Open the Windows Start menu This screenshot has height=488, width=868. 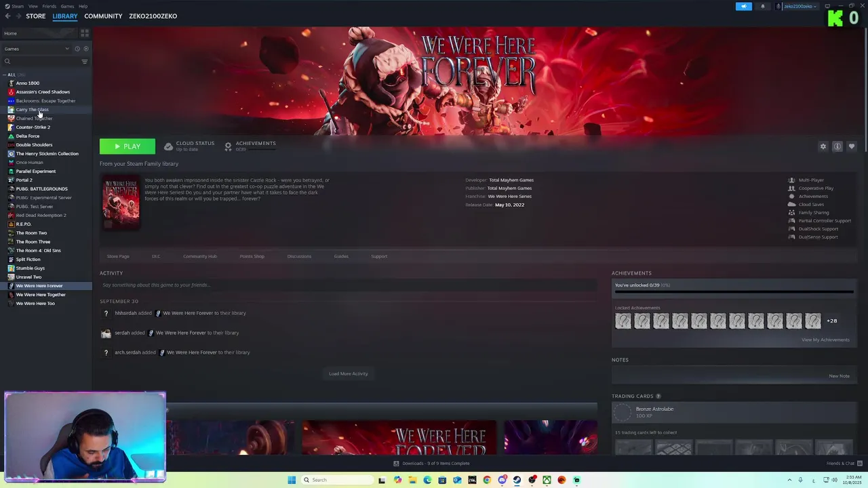[292, 480]
